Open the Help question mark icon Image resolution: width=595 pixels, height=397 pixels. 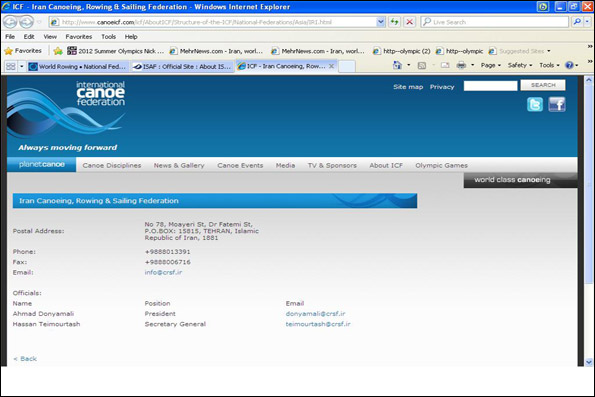click(569, 65)
